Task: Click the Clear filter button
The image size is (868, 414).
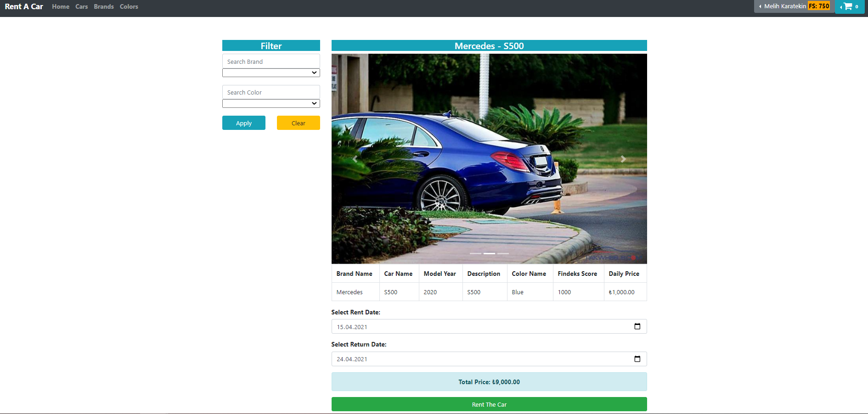Action: [299, 123]
